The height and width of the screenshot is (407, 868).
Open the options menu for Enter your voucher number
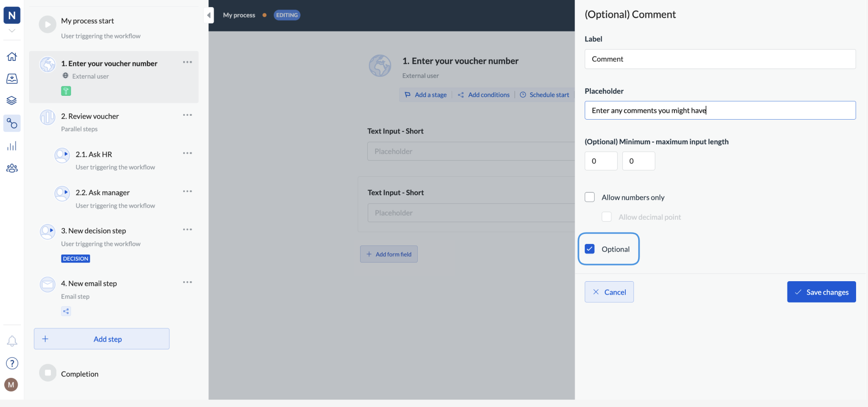coord(187,62)
